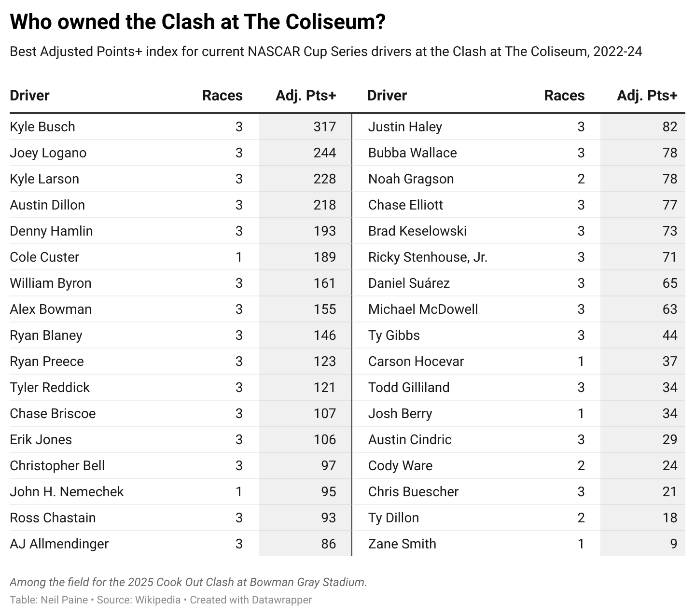Click Chase Elliott's 77 points value

669,205
